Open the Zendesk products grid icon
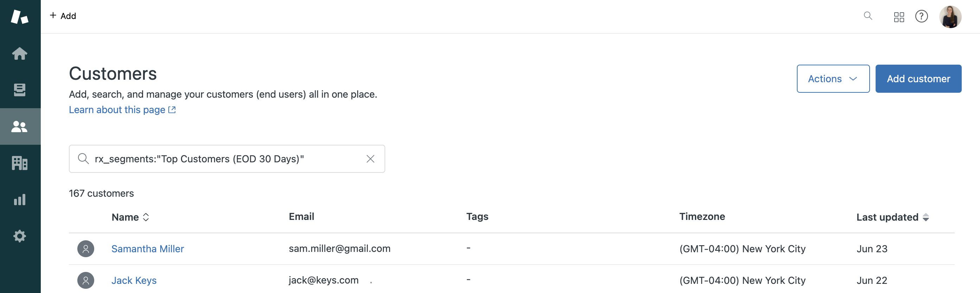 (x=898, y=17)
